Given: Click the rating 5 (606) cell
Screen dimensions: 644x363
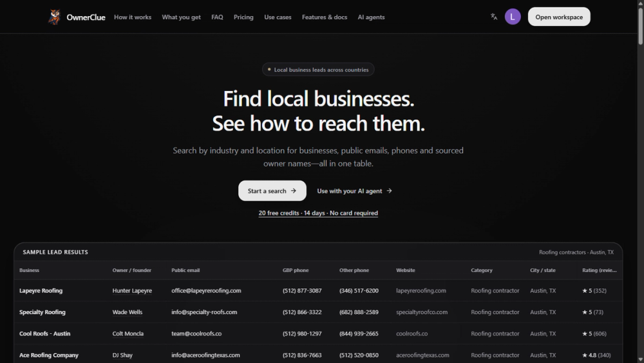Looking at the screenshot, I should click(594, 333).
